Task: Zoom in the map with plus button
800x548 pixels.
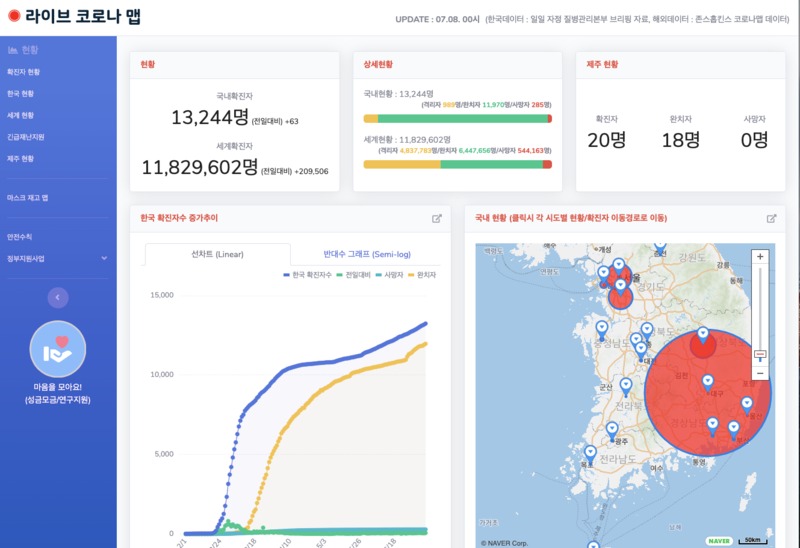Action: coord(760,257)
